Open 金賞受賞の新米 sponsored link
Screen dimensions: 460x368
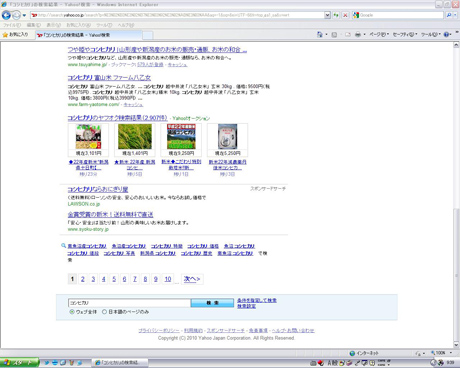point(110,214)
